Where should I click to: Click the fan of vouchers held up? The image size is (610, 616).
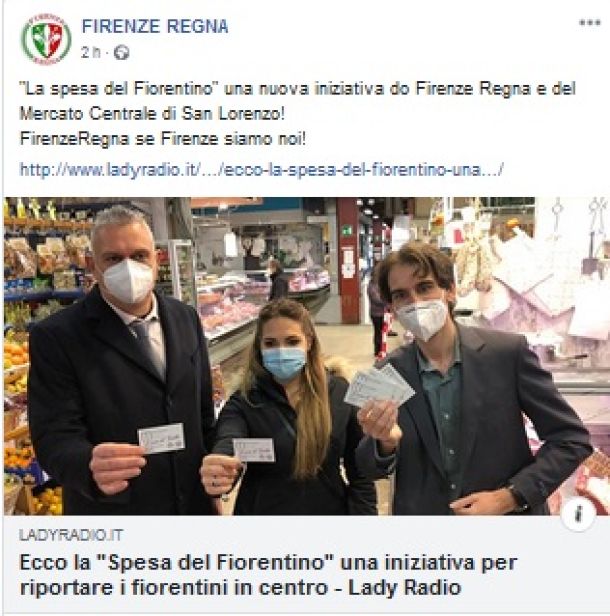point(379,386)
